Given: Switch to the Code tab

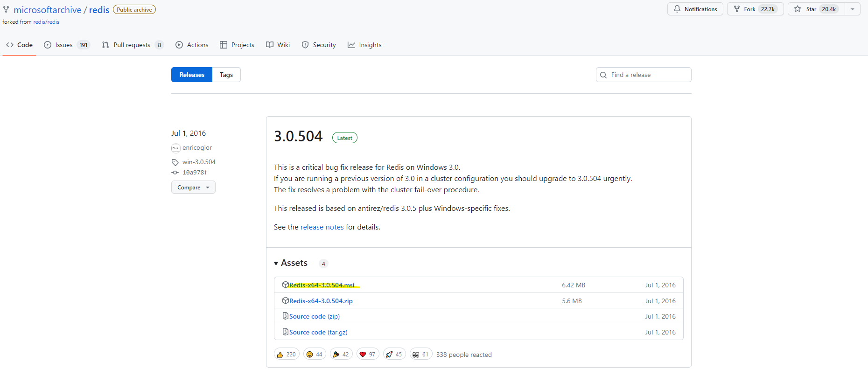Looking at the screenshot, I should tap(20, 45).
